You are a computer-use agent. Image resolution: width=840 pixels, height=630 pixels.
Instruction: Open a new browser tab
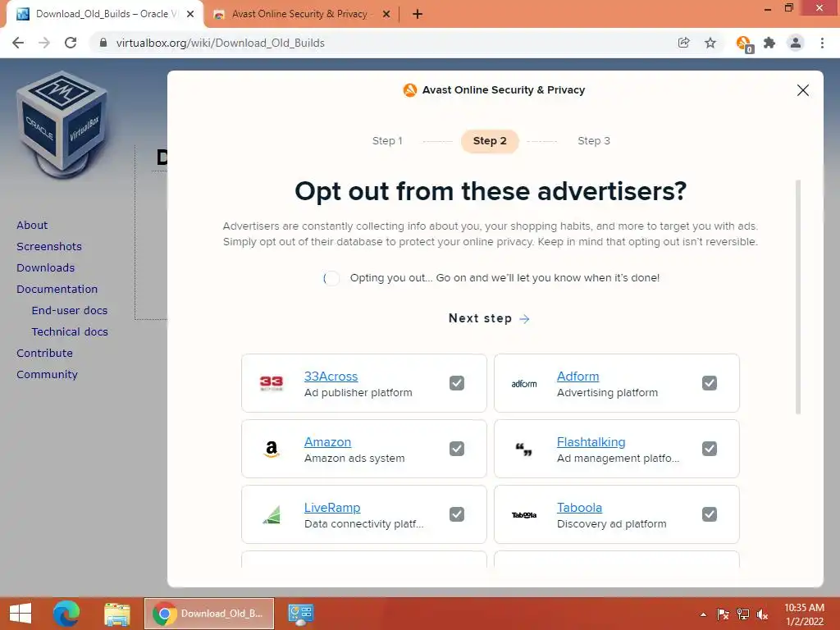[418, 15]
